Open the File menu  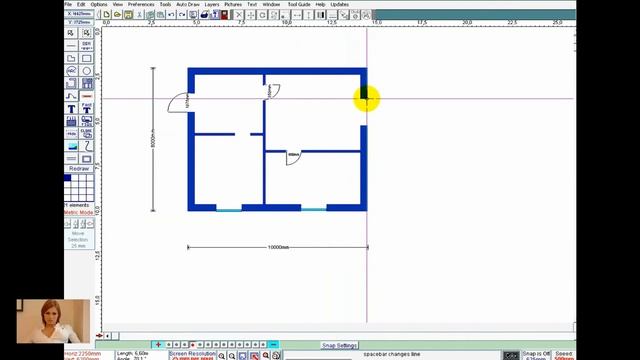pos(68,4)
